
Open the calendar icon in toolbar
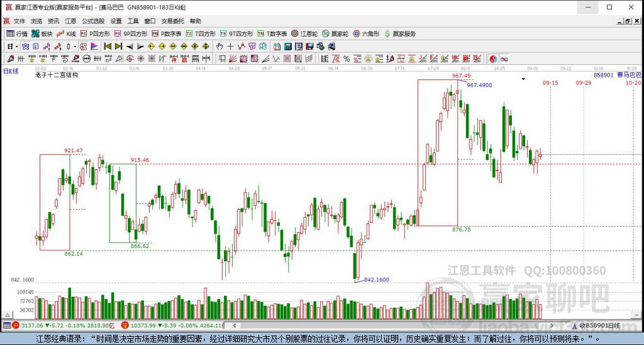277,47
